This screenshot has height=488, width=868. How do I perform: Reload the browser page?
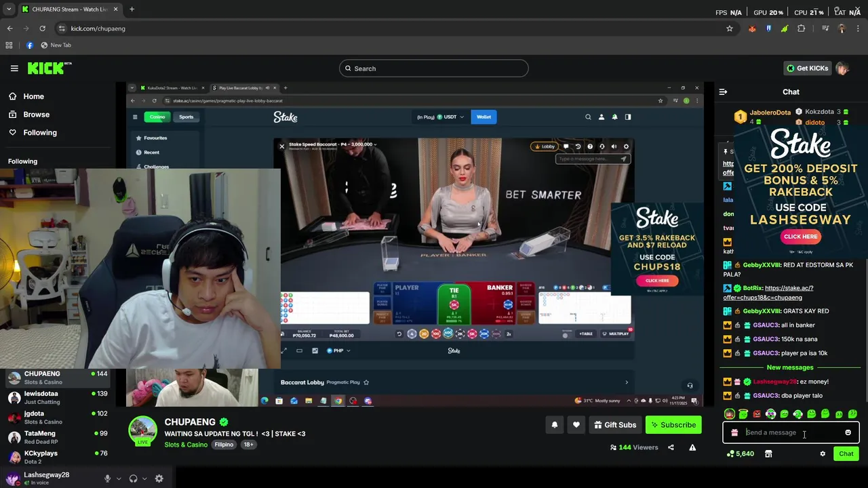42,28
